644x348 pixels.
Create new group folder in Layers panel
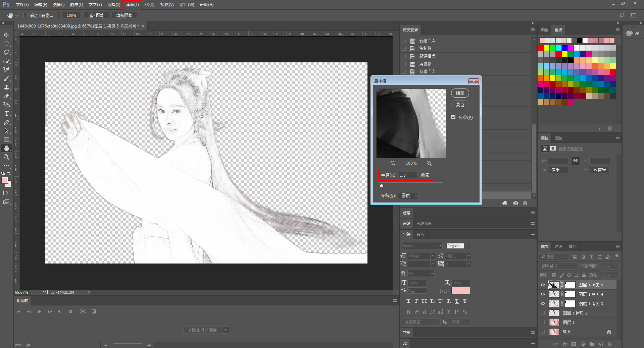point(592,344)
